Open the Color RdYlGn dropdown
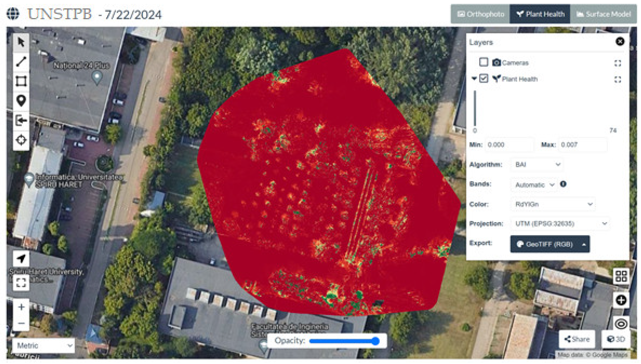The width and height of the screenshot is (641, 364). coord(553,204)
